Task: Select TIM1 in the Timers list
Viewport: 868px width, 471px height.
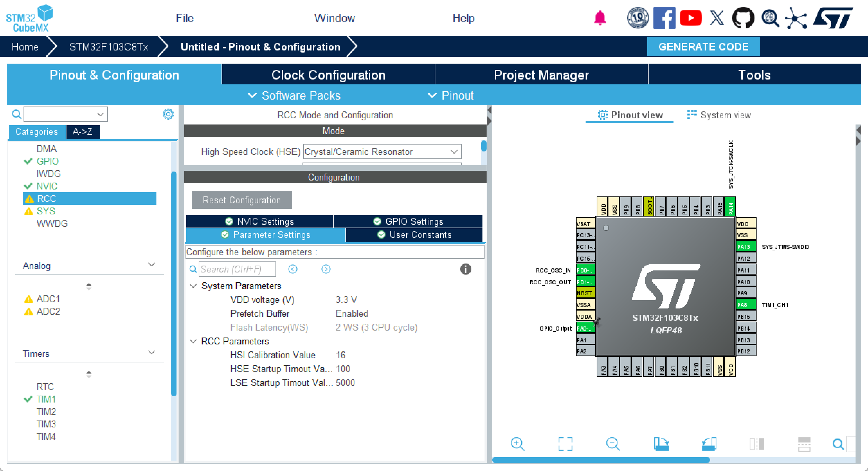Action: [x=46, y=399]
